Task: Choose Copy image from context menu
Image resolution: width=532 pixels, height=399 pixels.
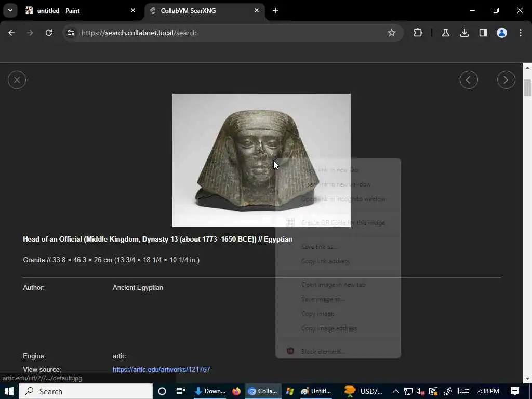Action: [338, 314]
